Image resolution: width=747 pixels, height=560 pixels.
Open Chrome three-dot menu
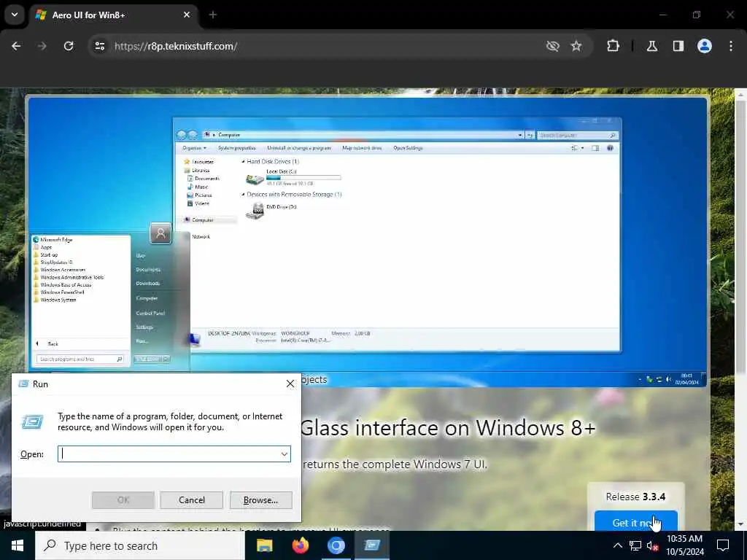tap(731, 46)
